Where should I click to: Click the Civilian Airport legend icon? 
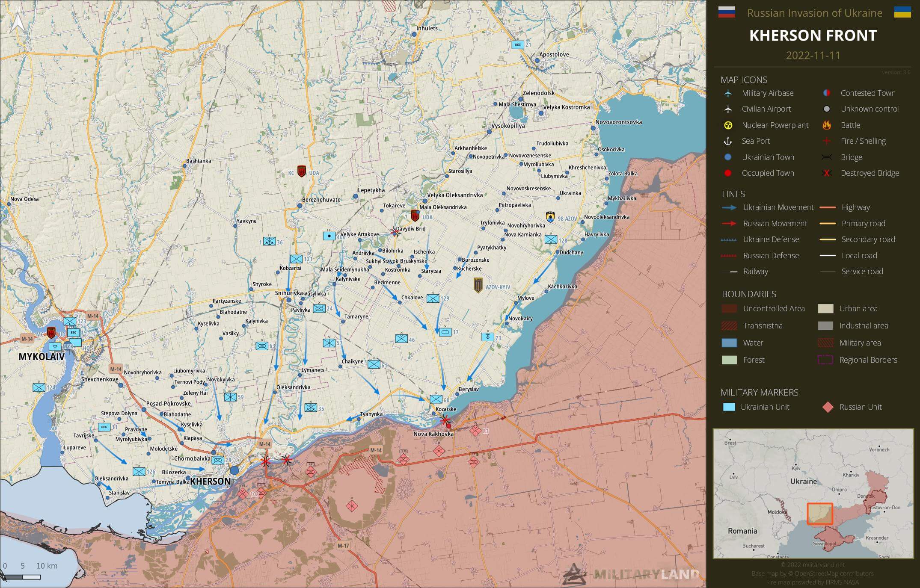click(728, 109)
